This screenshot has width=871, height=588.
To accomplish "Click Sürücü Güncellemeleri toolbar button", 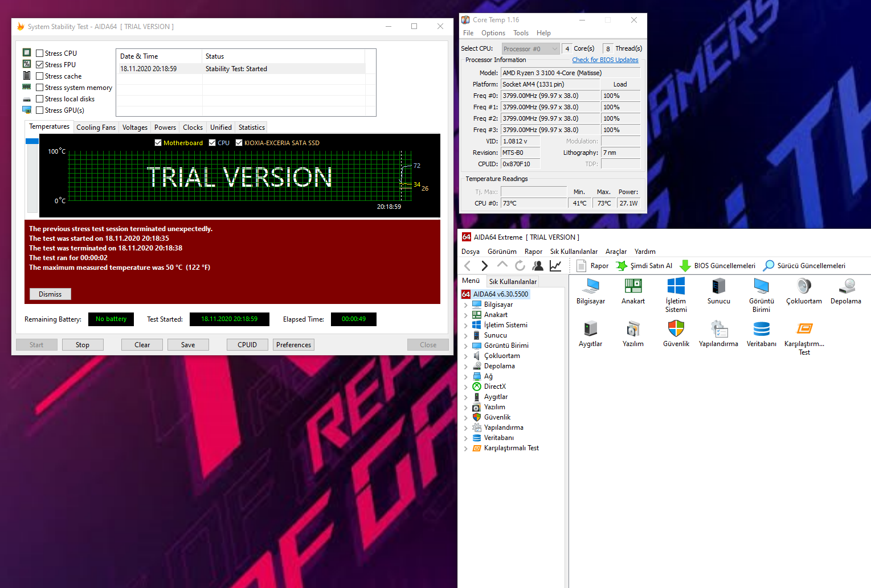I will [804, 266].
